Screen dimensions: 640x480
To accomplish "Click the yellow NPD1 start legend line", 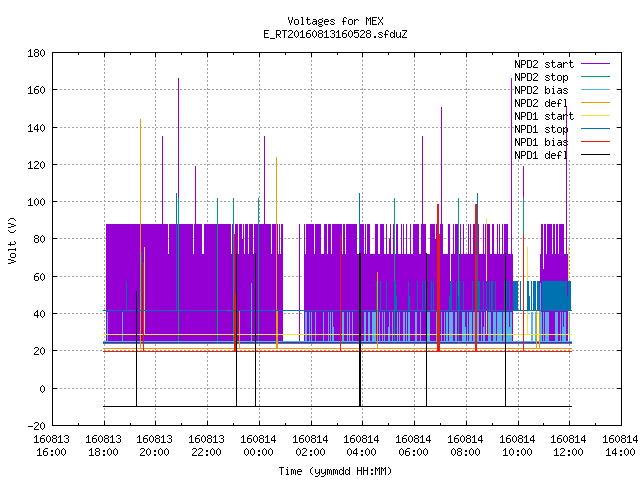I will pyautogui.click(x=595, y=116).
